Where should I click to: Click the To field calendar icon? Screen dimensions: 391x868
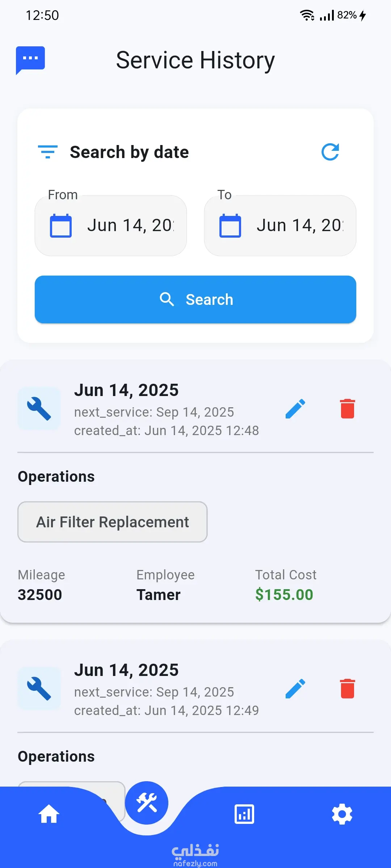230,226
